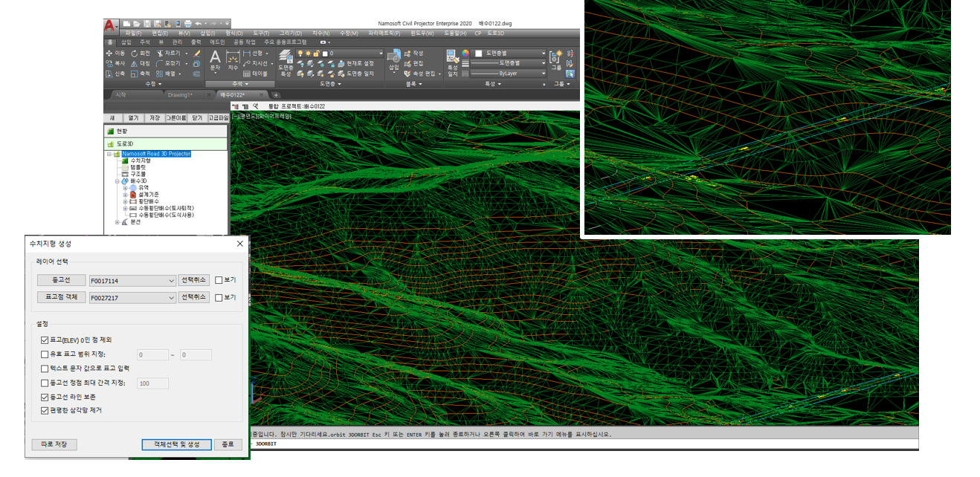The height and width of the screenshot is (477, 980).
Task: Click the 그룹 (Group) icon
Action: (556, 59)
